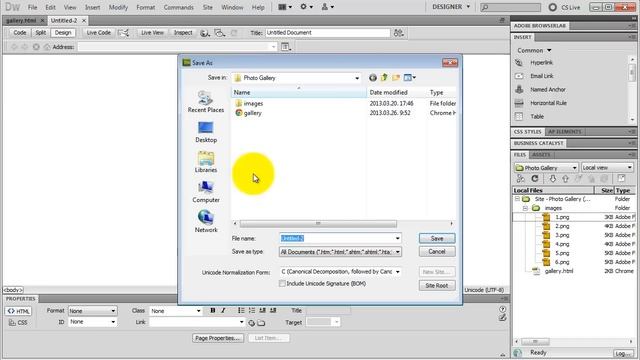Open the Format dropdown in Properties
640x360 pixels.
[x=93, y=311]
